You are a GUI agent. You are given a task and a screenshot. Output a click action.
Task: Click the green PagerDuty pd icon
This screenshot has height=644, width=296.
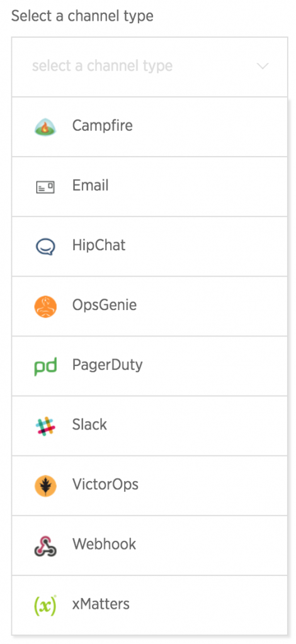point(45,367)
